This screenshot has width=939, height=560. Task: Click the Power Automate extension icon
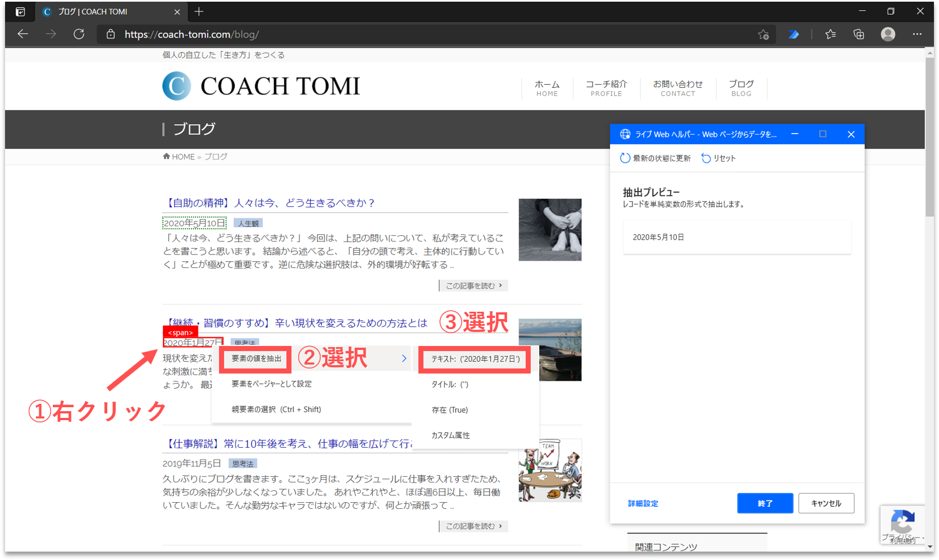794,34
